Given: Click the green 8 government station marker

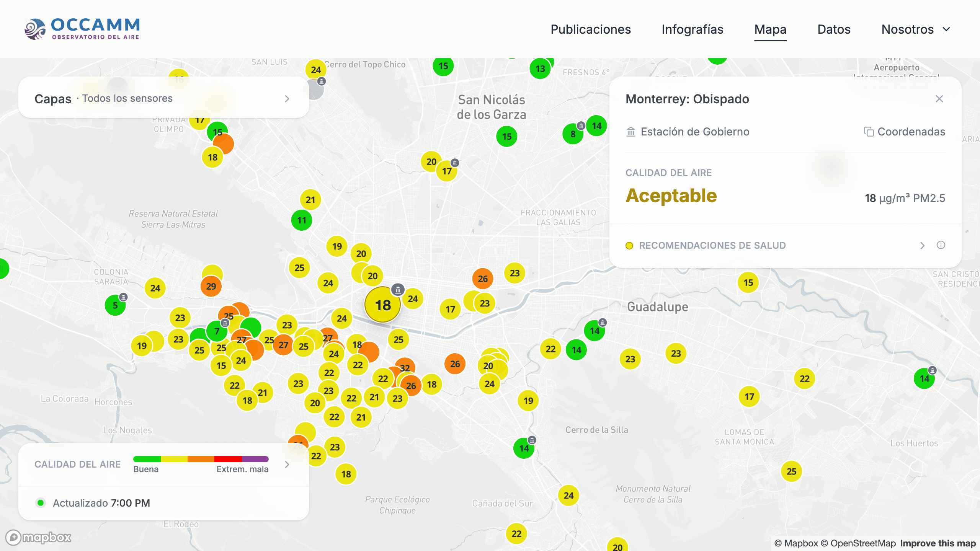Looking at the screenshot, I should click(573, 134).
